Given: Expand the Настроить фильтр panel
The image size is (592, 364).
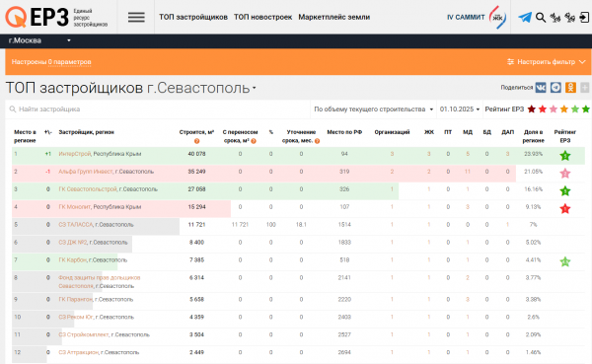Looking at the screenshot, I should (547, 62).
